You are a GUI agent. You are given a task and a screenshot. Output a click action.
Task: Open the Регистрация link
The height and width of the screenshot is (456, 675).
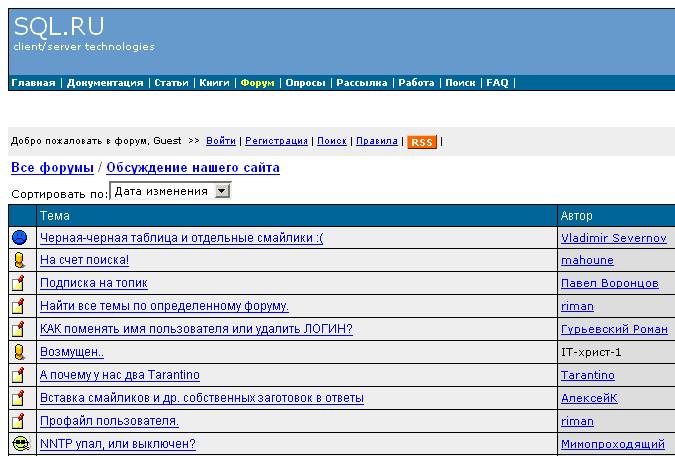[276, 142]
